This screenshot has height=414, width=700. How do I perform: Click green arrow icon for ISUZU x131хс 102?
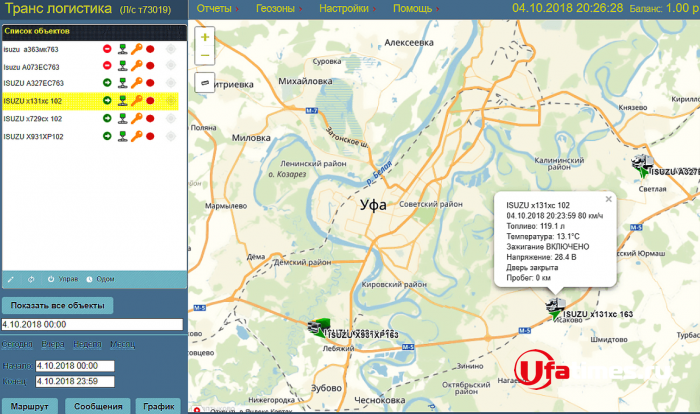point(107,100)
